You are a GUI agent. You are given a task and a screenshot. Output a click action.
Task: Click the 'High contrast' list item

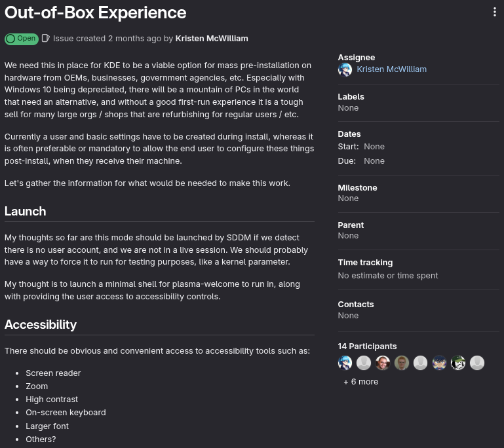(52, 400)
